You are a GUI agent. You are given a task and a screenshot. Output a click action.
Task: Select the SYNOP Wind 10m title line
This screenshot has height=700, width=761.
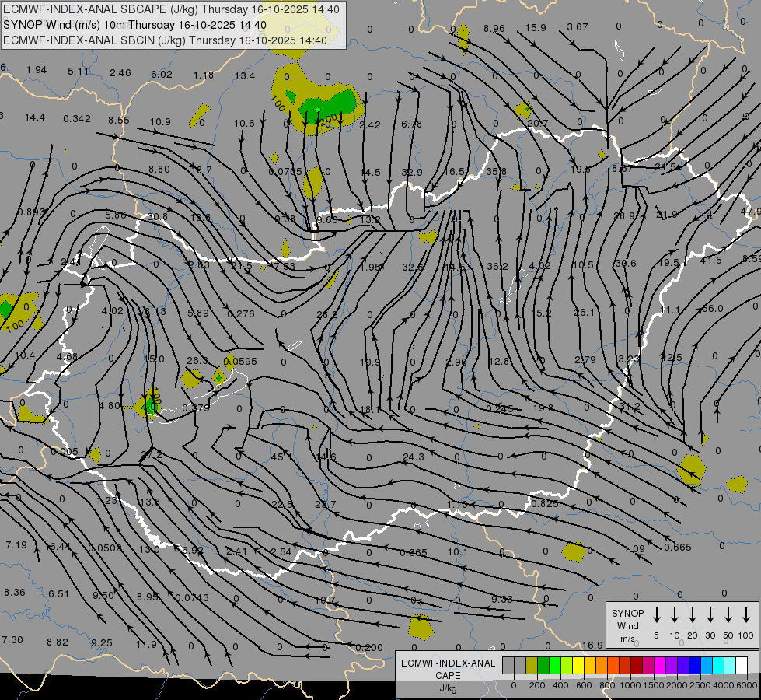(135, 25)
